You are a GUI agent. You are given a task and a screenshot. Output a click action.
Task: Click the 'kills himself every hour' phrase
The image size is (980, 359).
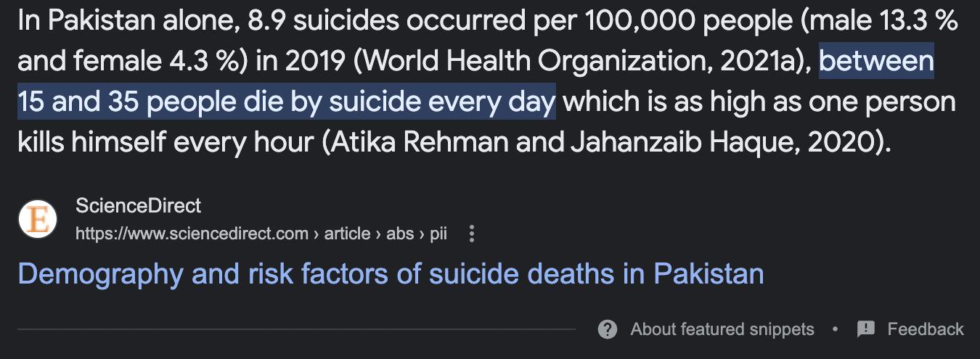pyautogui.click(x=166, y=142)
